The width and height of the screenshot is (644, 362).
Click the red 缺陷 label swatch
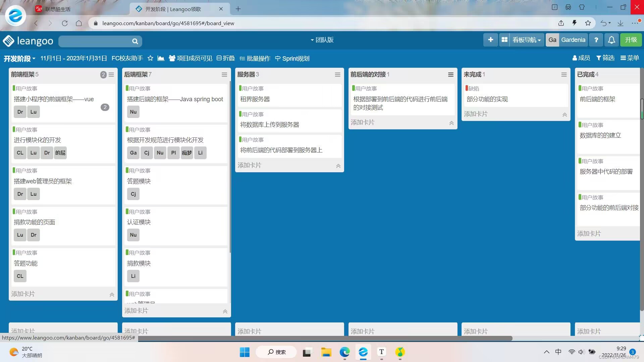click(x=467, y=88)
